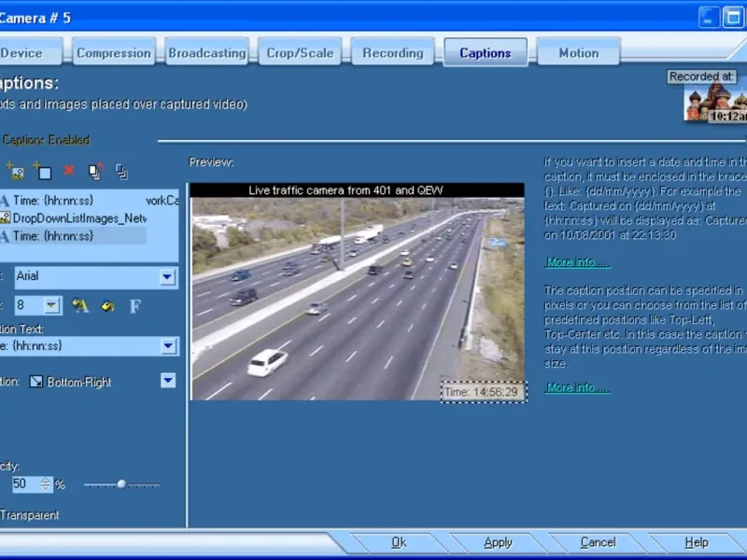
Task: Click the F font style icon
Action: [134, 305]
